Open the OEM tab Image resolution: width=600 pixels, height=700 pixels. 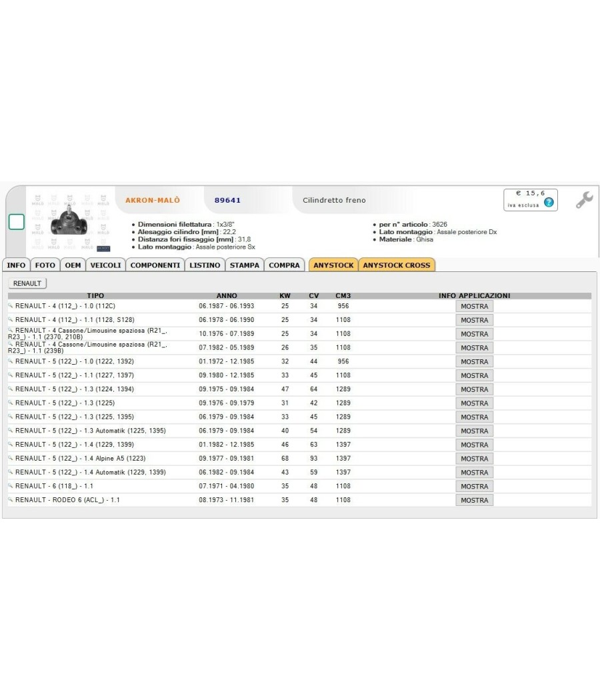pos(73,265)
